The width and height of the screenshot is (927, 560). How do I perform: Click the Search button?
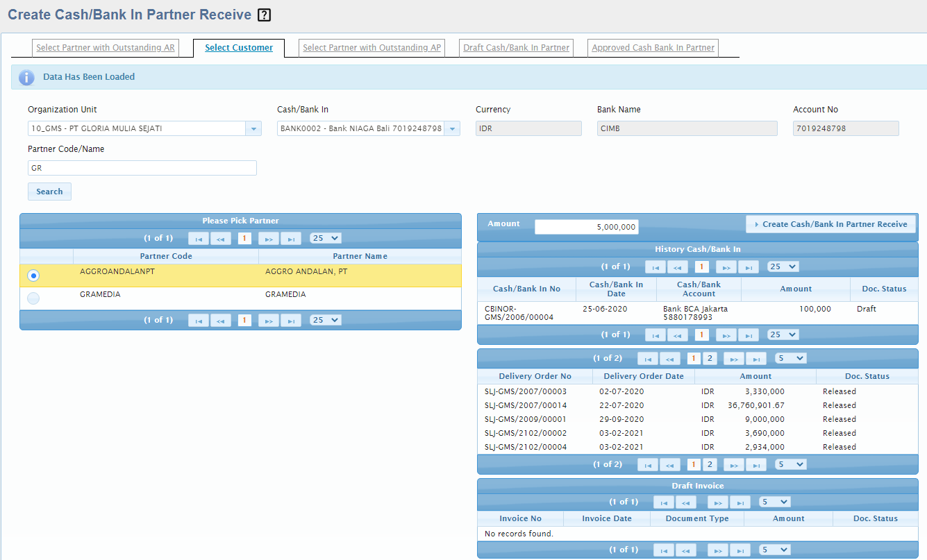click(x=49, y=192)
